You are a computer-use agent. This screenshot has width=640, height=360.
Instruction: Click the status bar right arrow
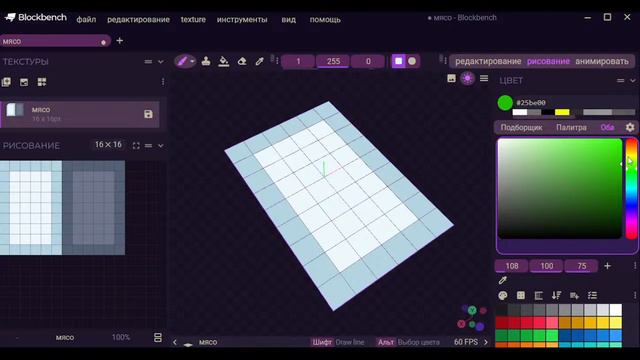click(x=486, y=342)
